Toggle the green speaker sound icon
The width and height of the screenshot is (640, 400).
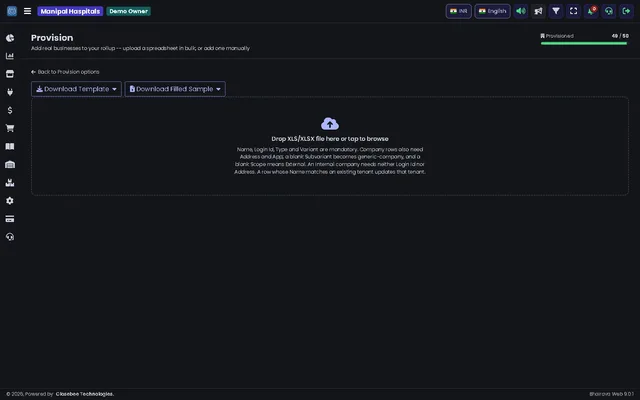[521, 11]
